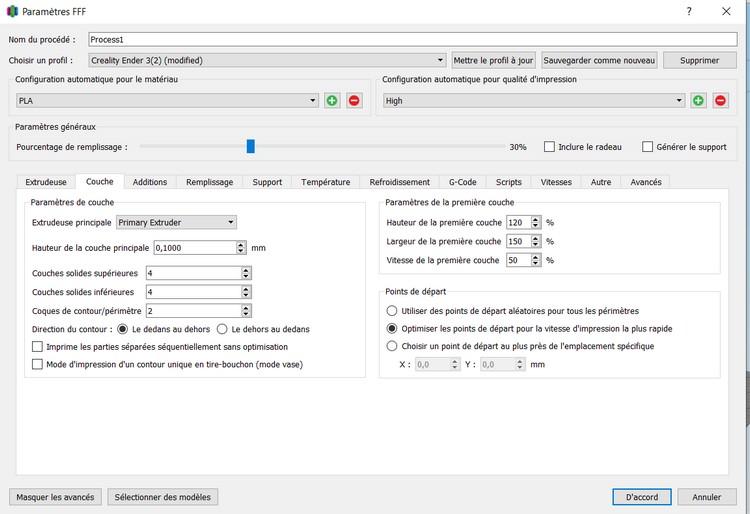Screen dimensions: 750x514
Task: Open the G-Code tab
Action: coord(463,182)
